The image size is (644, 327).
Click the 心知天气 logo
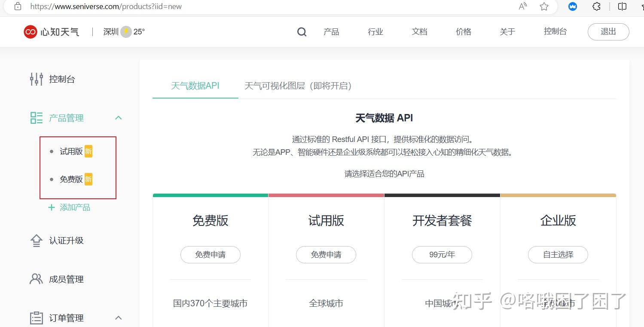point(51,31)
